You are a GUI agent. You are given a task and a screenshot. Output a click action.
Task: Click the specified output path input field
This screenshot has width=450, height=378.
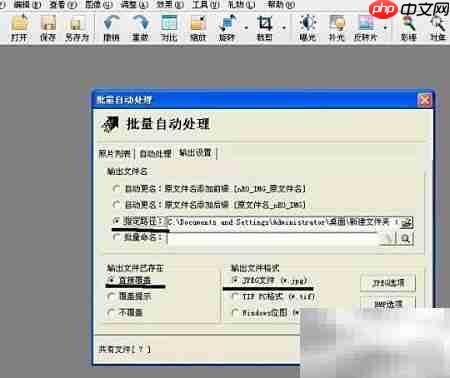click(283, 222)
